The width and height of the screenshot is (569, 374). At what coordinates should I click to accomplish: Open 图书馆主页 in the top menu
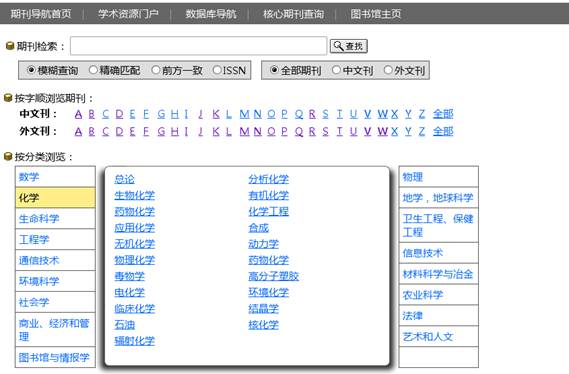click(376, 14)
